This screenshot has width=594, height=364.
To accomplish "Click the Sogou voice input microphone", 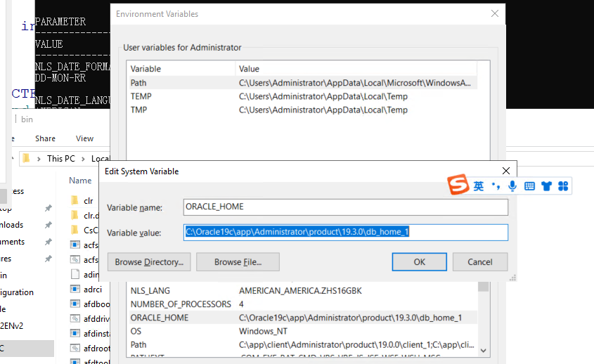I will 512,186.
